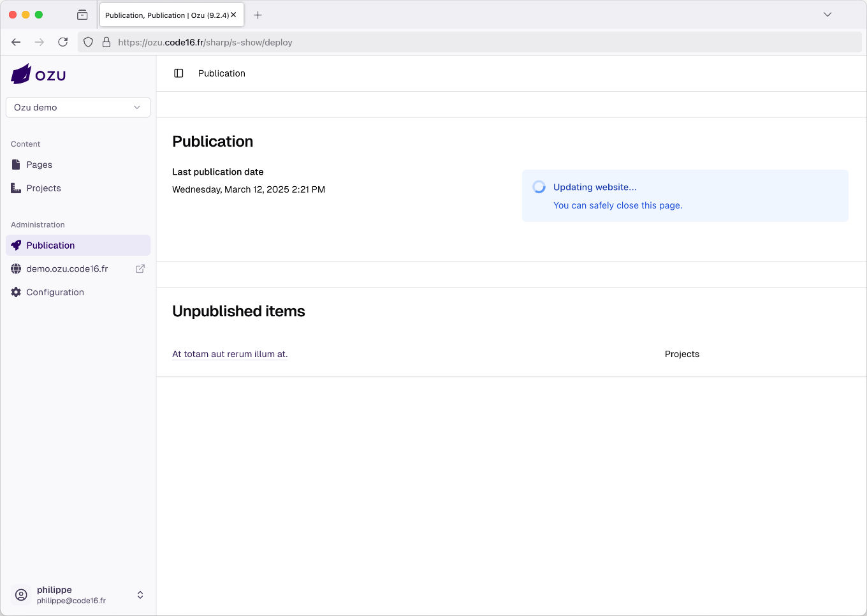This screenshot has height=616, width=867.
Task: Click the Updating website progress spinner
Action: [x=539, y=186]
